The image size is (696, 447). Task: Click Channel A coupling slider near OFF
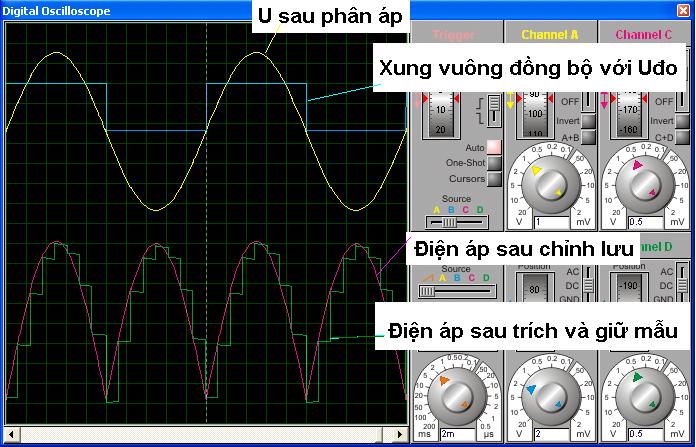click(589, 101)
